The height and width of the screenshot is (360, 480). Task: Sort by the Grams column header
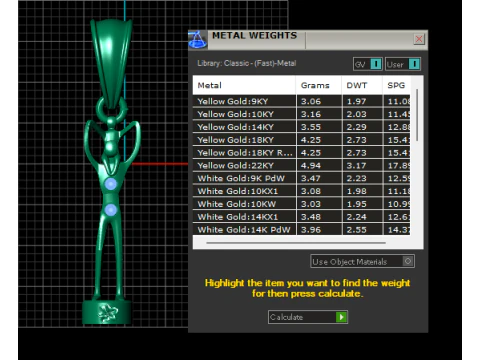(319, 85)
